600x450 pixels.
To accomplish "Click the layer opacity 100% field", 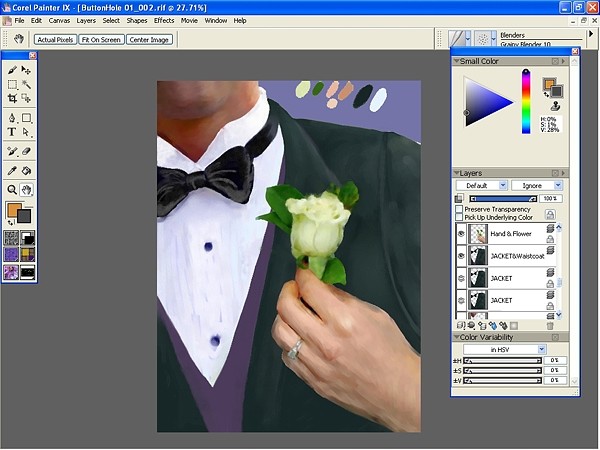I will (550, 199).
